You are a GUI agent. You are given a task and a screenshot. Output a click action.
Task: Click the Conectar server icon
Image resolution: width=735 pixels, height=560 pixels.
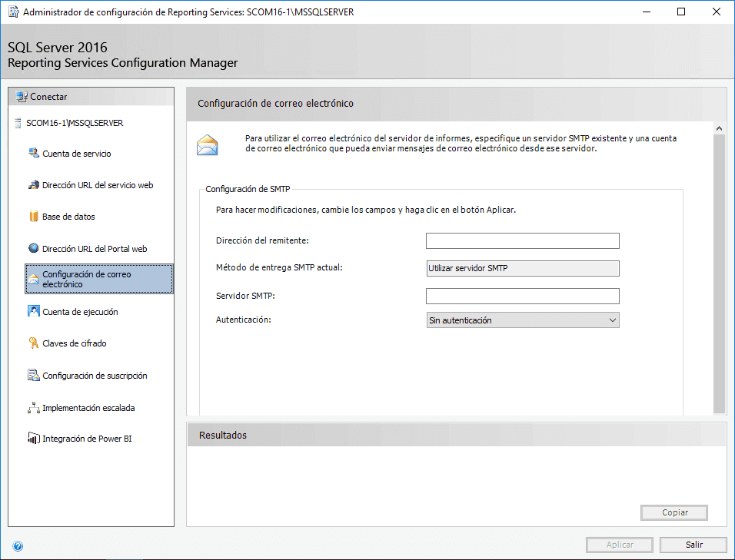point(22,97)
